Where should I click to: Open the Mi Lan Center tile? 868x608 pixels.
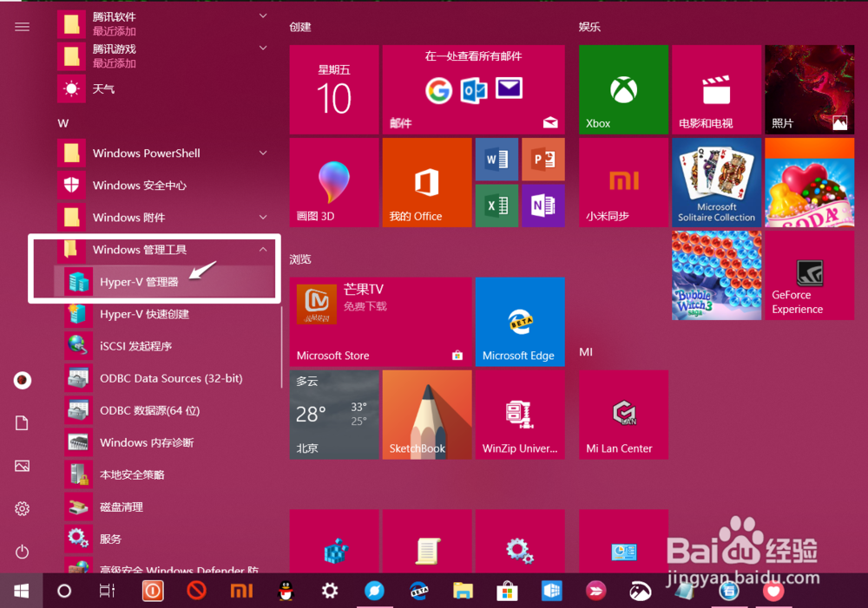tap(624, 415)
